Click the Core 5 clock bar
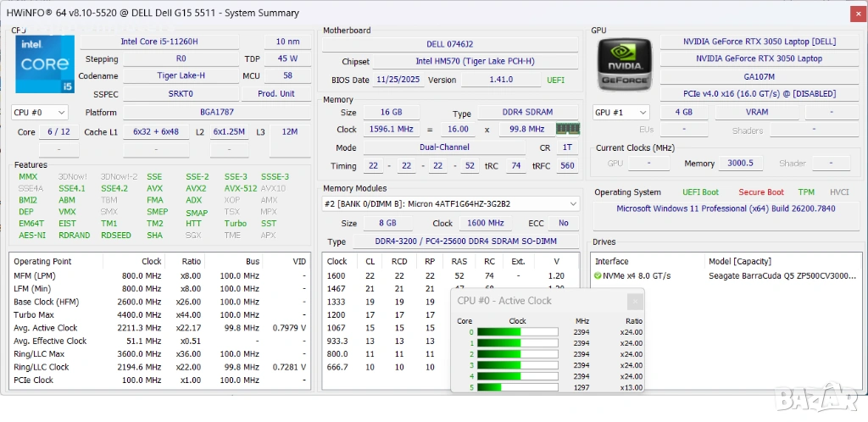The height and width of the screenshot is (422, 868). [517, 387]
